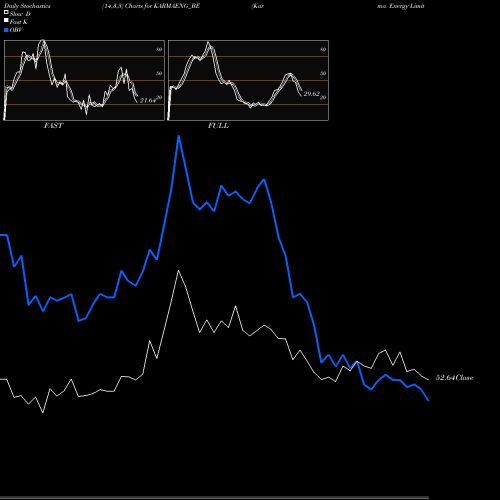
Task: Open the FAST stochastic chart panel
Action: pos(84,80)
